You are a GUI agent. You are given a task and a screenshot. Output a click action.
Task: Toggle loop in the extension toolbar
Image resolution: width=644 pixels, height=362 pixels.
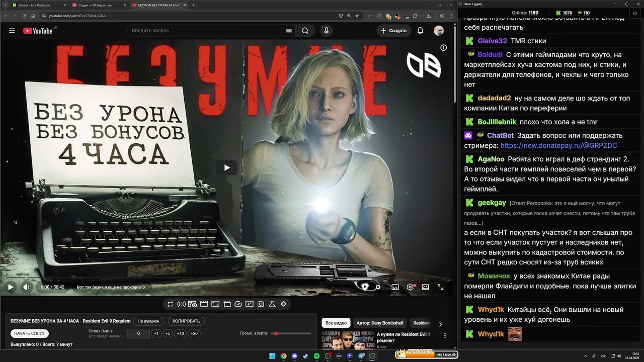(170, 304)
